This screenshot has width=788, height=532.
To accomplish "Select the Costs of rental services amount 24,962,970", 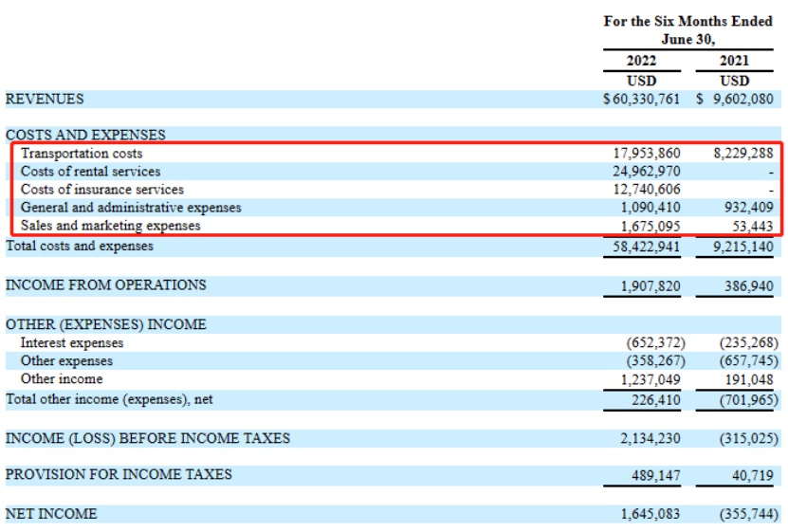I will pyautogui.click(x=647, y=172).
